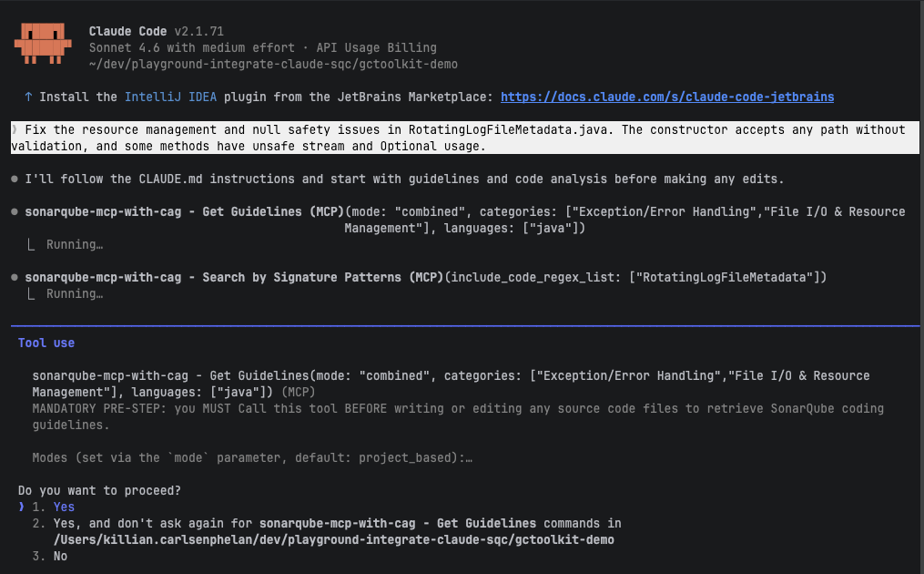
Task: Open the docs.claude.com JetBrains plugin link
Action: point(666,97)
